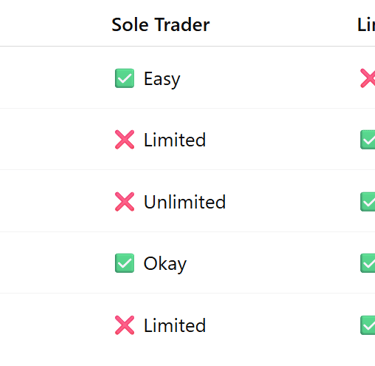The height and width of the screenshot is (366, 375).
Task: Click the red cross beside Unlimited
Action: coord(124,202)
